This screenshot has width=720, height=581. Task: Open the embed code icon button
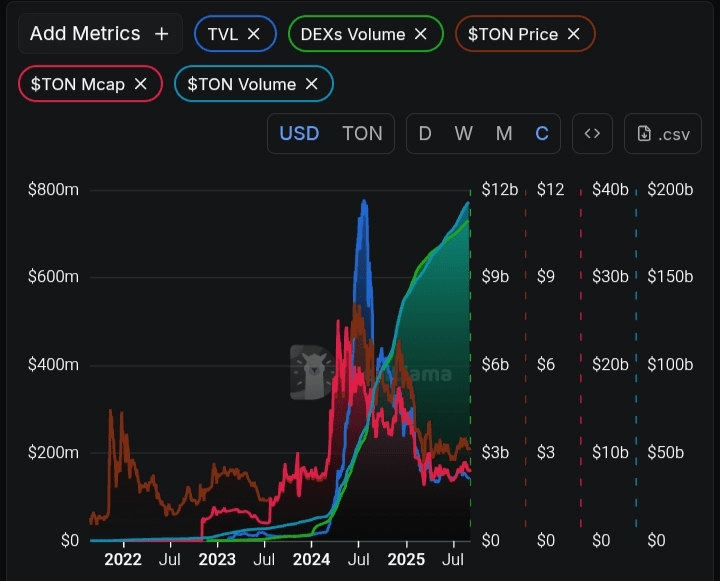592,133
